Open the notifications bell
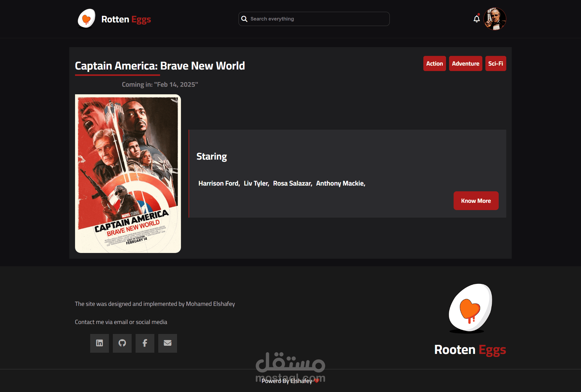Image resolution: width=581 pixels, height=392 pixels. pyautogui.click(x=477, y=19)
